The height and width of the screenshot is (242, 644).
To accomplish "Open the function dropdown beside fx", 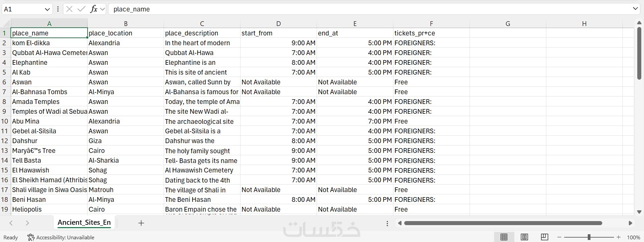I will point(102,9).
